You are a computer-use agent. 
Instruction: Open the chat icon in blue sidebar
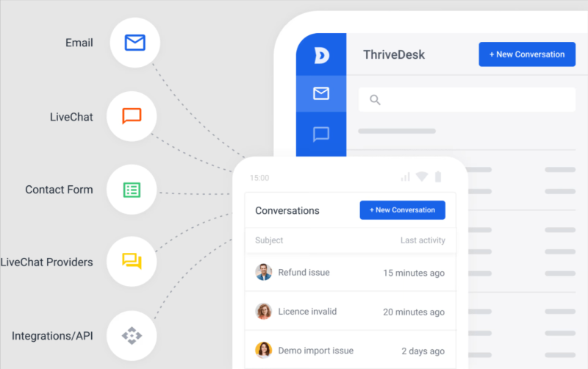coord(321,134)
